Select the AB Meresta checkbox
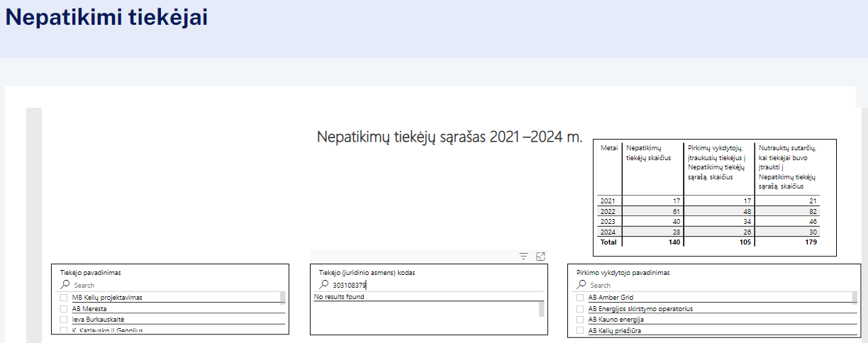This screenshot has height=343, width=868. coord(65,309)
